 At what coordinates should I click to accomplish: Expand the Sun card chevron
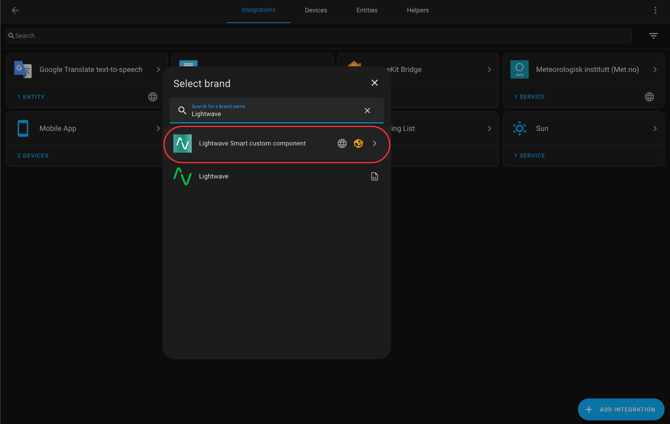(655, 128)
